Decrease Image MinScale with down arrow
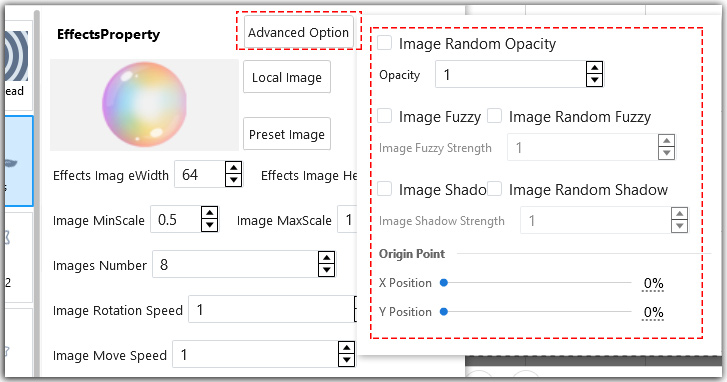727x382 pixels. (210, 225)
